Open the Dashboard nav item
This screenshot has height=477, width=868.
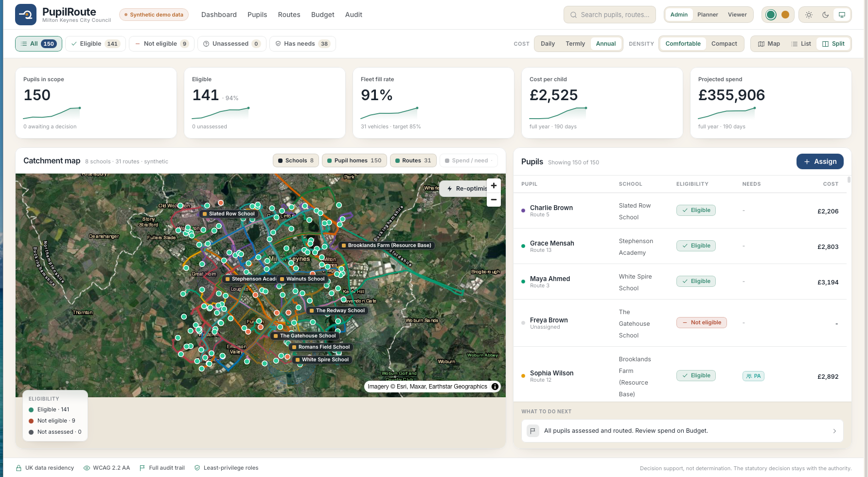[219, 15]
